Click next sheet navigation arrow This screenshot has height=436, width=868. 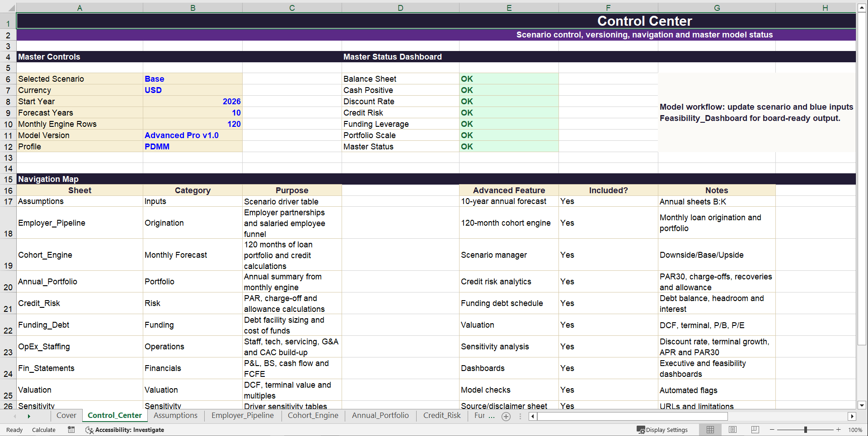[29, 416]
